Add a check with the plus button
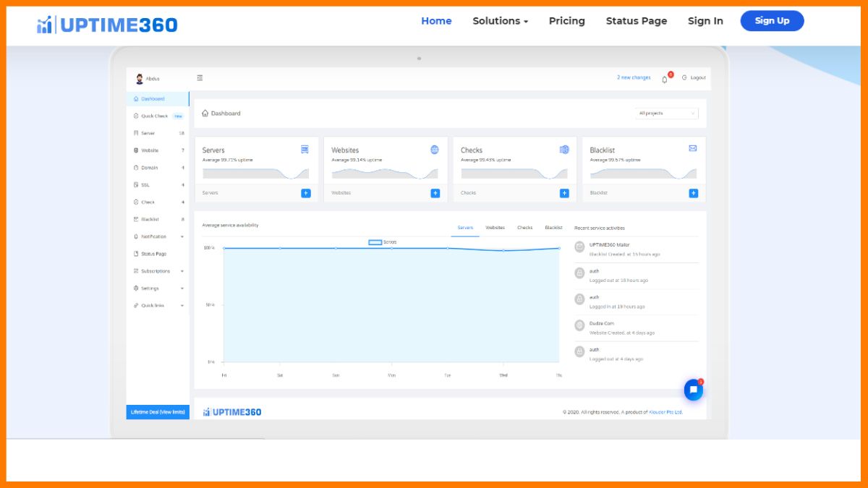Image resolution: width=868 pixels, height=488 pixels. click(x=564, y=193)
